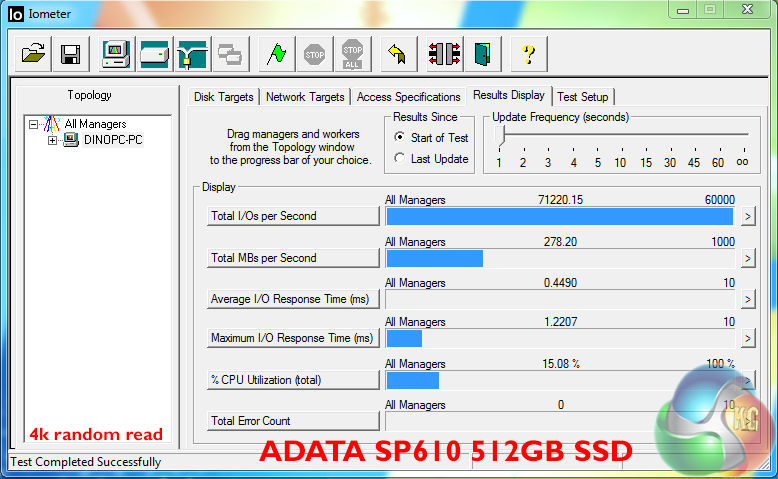Click the Save test configuration floppy icon
The width and height of the screenshot is (778, 479).
point(71,54)
